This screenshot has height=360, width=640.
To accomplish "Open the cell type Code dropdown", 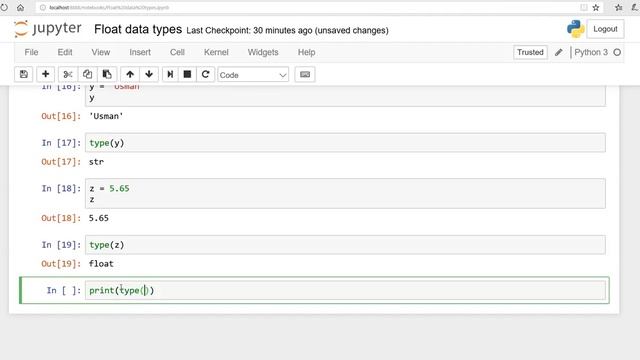I will [x=253, y=75].
